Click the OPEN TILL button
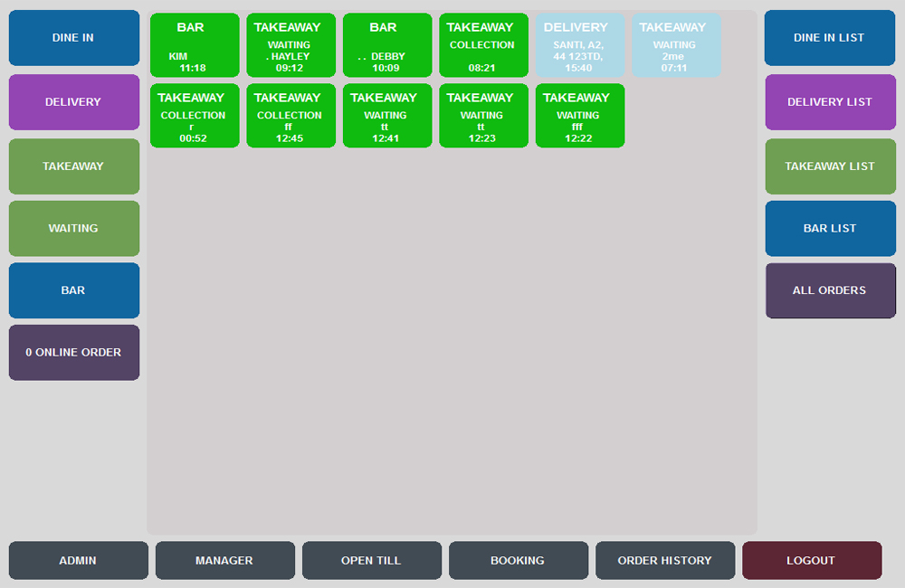 372,560
